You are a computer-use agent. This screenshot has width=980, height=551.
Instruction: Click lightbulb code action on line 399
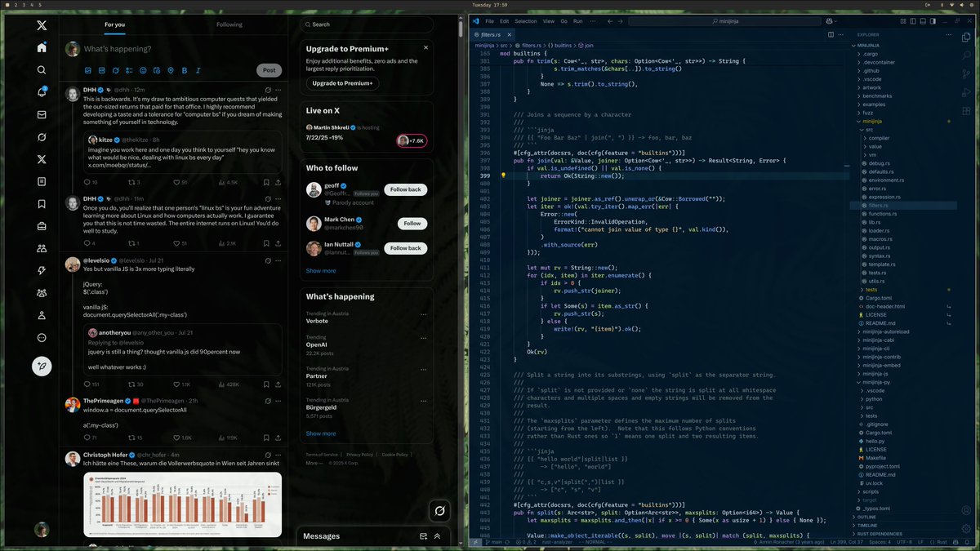503,175
